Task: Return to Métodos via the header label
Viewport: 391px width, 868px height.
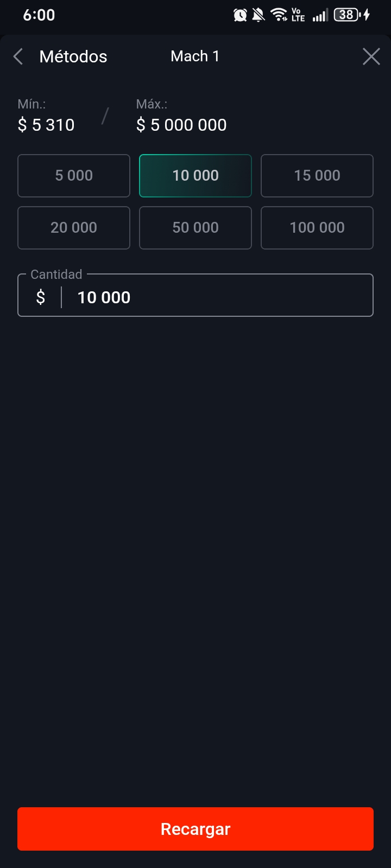Action: [x=73, y=56]
